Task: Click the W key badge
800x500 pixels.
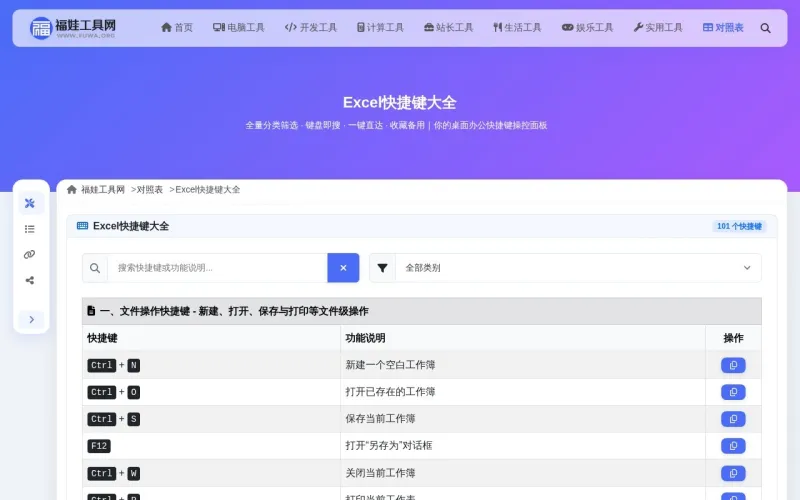Action: coord(134,473)
